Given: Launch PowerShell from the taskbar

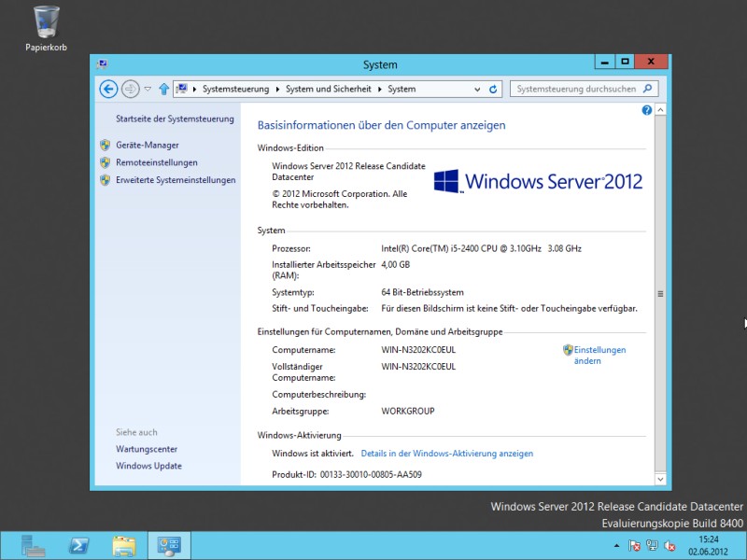Looking at the screenshot, I should (x=78, y=546).
